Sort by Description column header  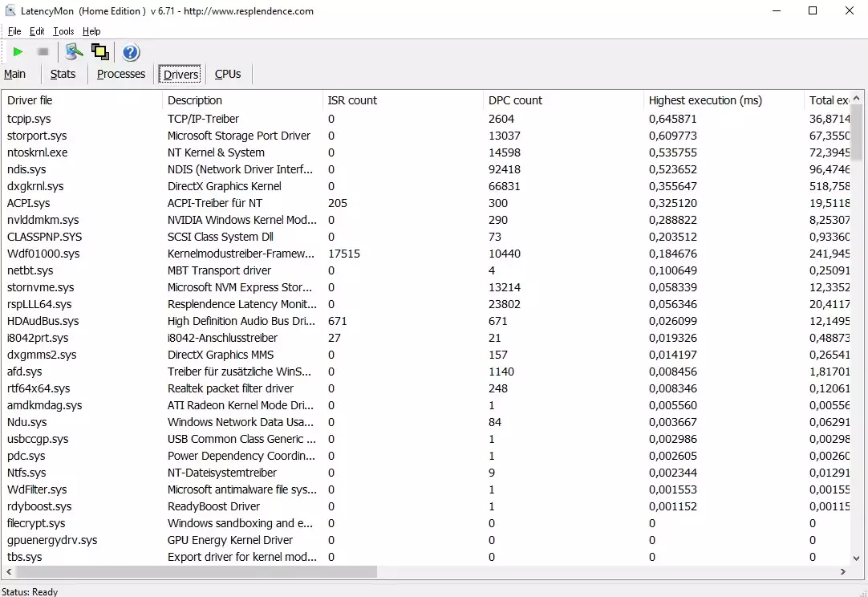(242, 100)
